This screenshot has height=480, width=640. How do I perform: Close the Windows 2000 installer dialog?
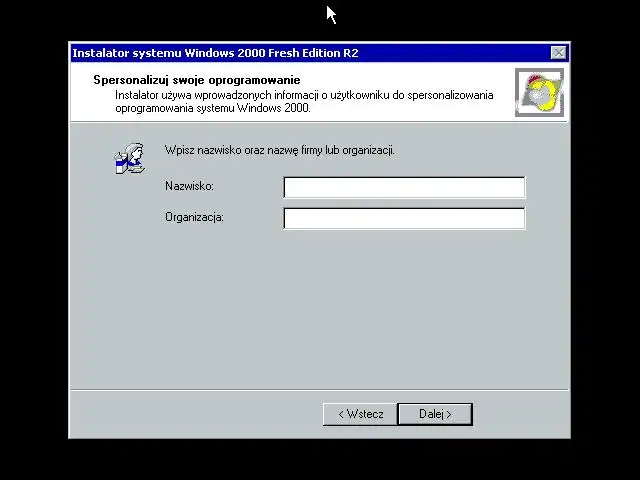[558, 53]
